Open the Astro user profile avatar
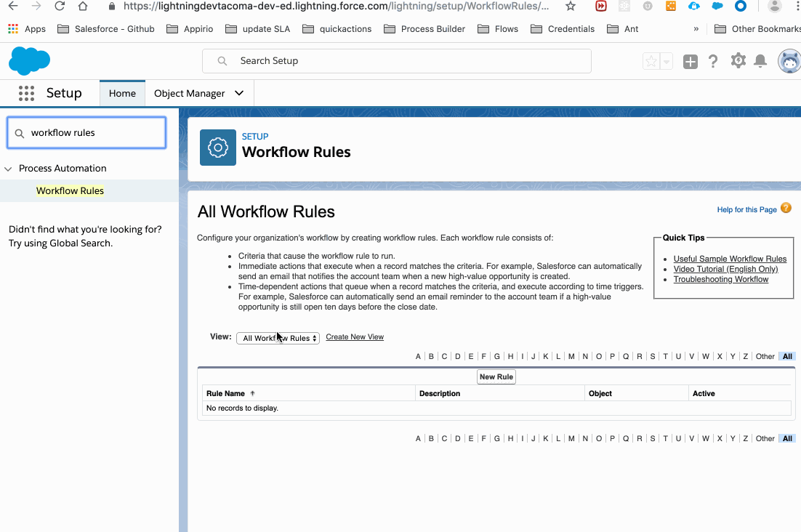The width and height of the screenshot is (801, 532). [x=789, y=61]
